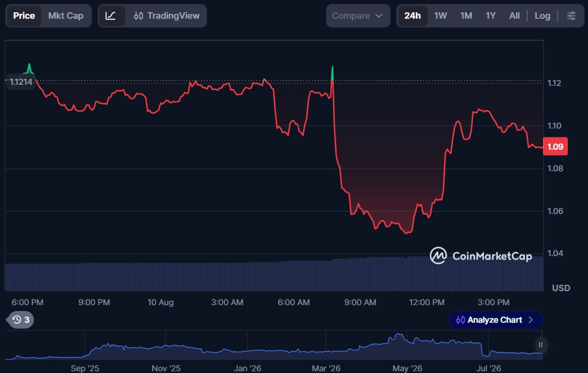Click the USD currency label

tap(561, 288)
